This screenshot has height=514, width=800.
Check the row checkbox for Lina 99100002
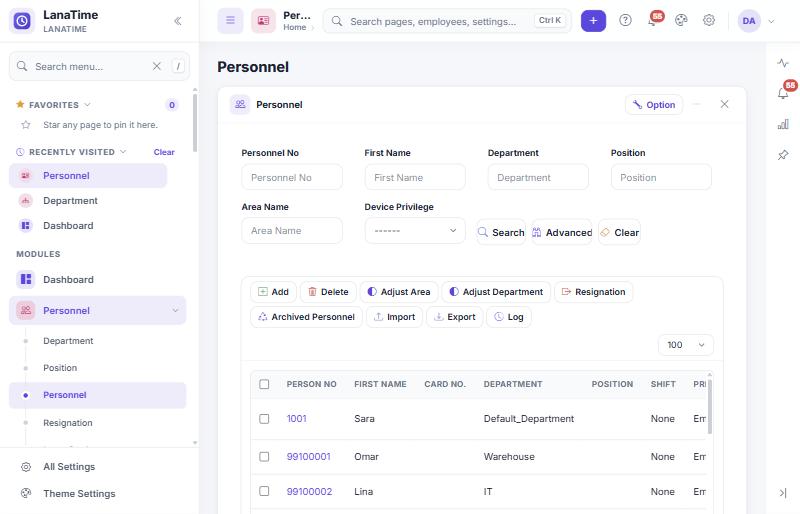[264, 491]
